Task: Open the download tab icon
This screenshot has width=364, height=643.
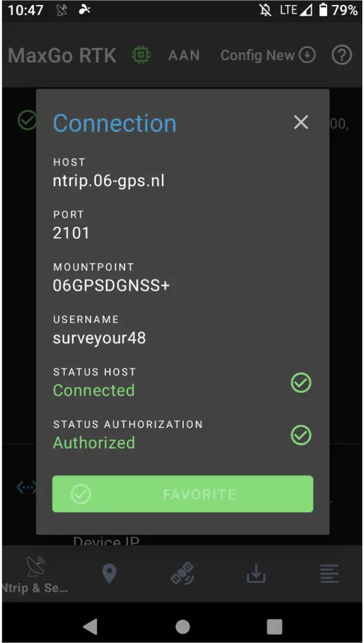Action: click(x=256, y=574)
